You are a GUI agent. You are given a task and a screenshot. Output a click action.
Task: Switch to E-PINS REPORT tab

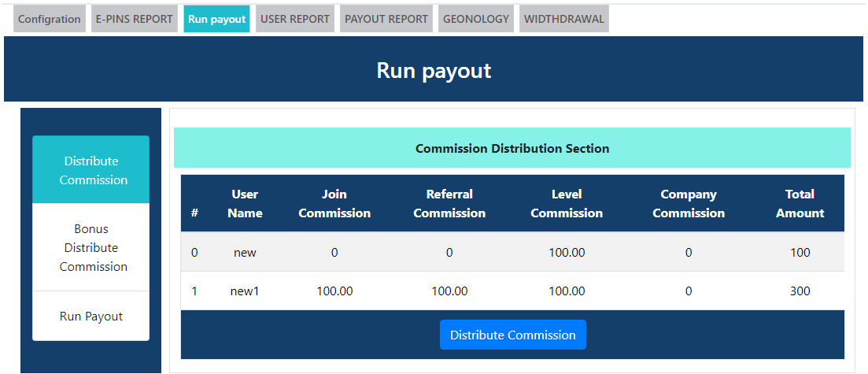point(134,19)
